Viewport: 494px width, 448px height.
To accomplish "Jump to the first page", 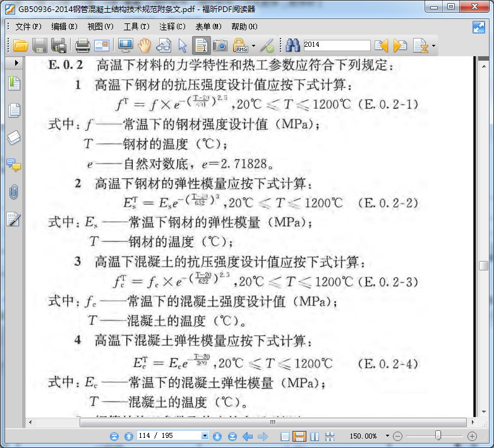I will (x=114, y=436).
